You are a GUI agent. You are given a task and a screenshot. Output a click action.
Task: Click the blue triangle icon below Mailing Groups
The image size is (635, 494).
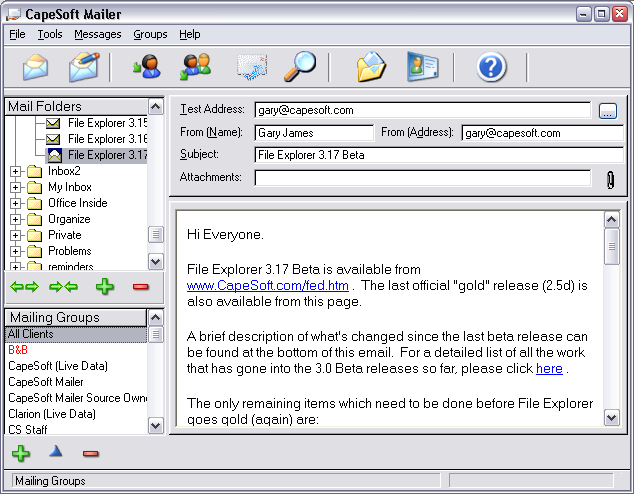pos(56,451)
